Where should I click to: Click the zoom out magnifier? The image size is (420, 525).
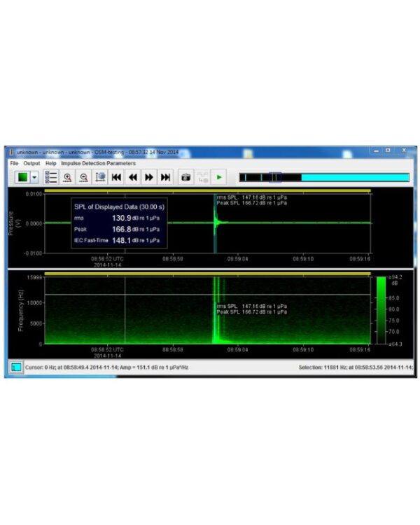84,178
